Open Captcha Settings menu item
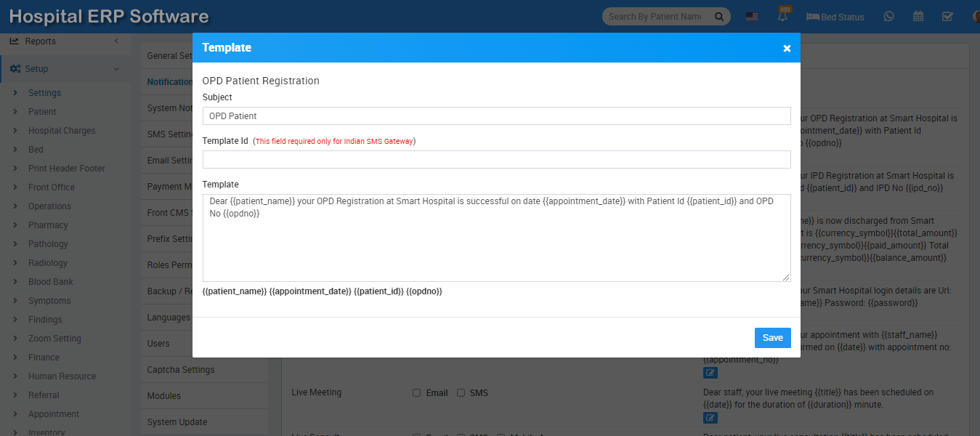Image resolution: width=980 pixels, height=436 pixels. pos(181,370)
